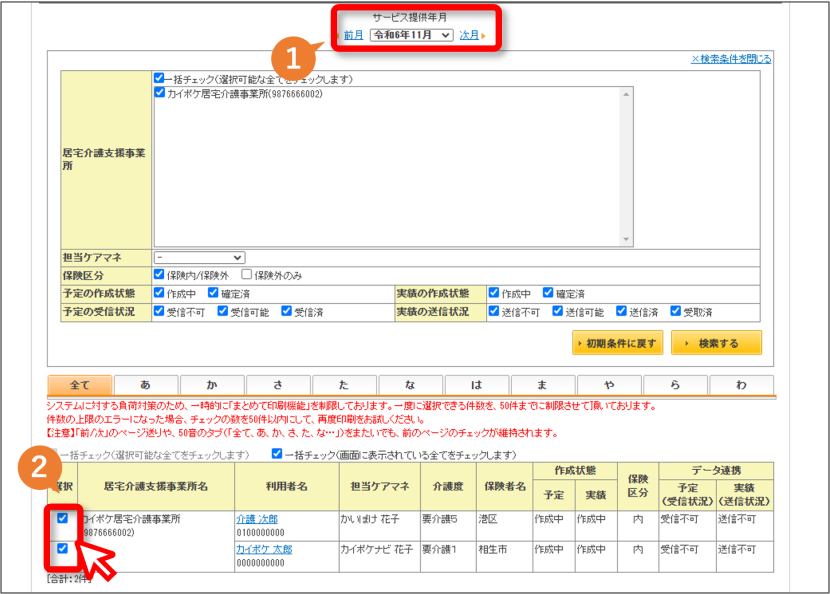Click the 初期条件に戻す button

pyautogui.click(x=617, y=343)
